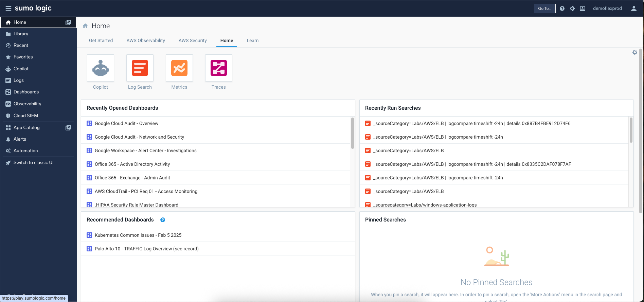Viewport: 644px width, 302px height.
Task: Open the home page customize gear icon
Action: 634,52
